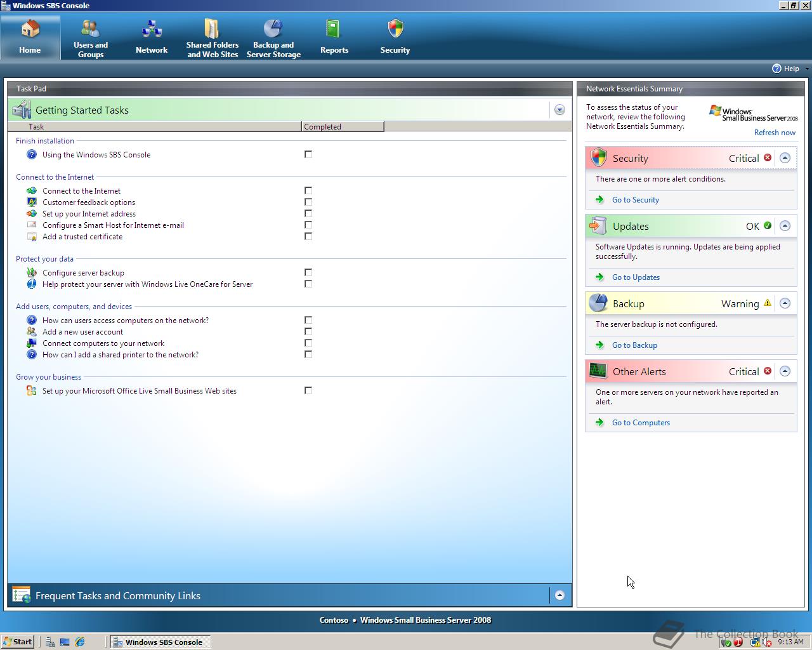The width and height of the screenshot is (812, 650).
Task: Follow the Go to Backup link
Action: [x=634, y=345]
